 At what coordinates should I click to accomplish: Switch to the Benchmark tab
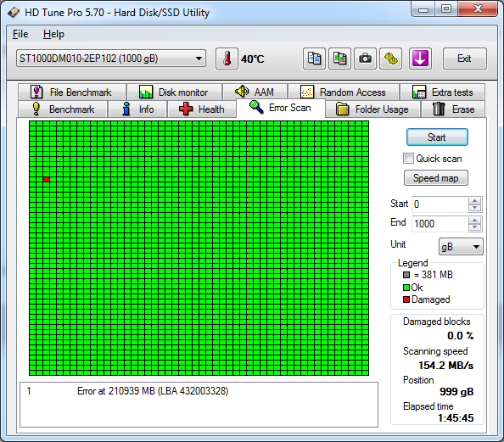63,109
